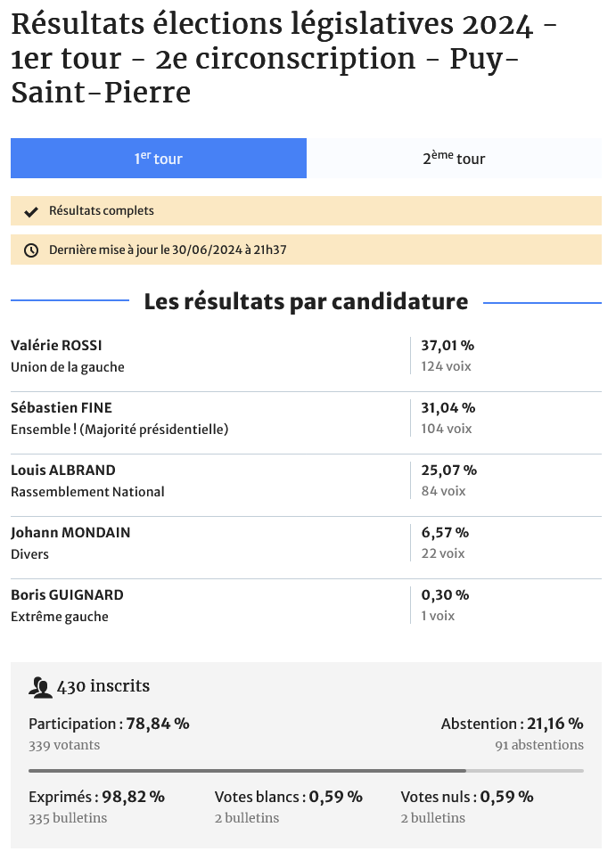Click the clock icon beside last update
The height and width of the screenshot is (868, 616).
pos(31,250)
